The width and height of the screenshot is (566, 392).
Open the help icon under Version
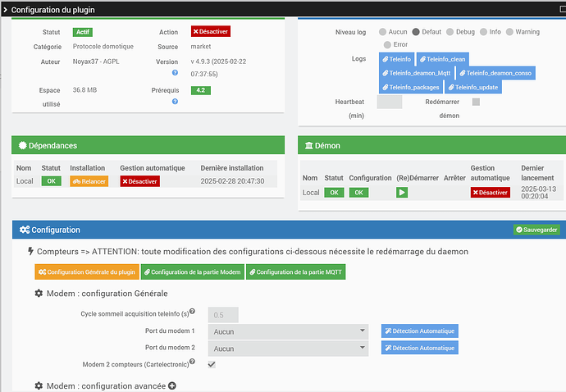(x=175, y=72)
